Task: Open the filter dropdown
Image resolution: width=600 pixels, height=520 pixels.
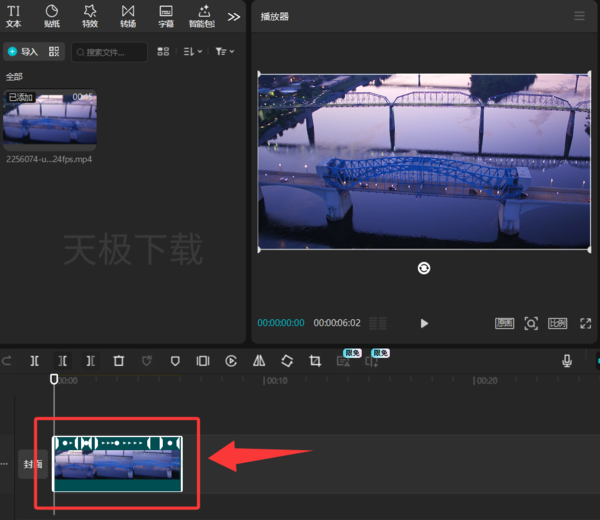Action: pyautogui.click(x=225, y=51)
